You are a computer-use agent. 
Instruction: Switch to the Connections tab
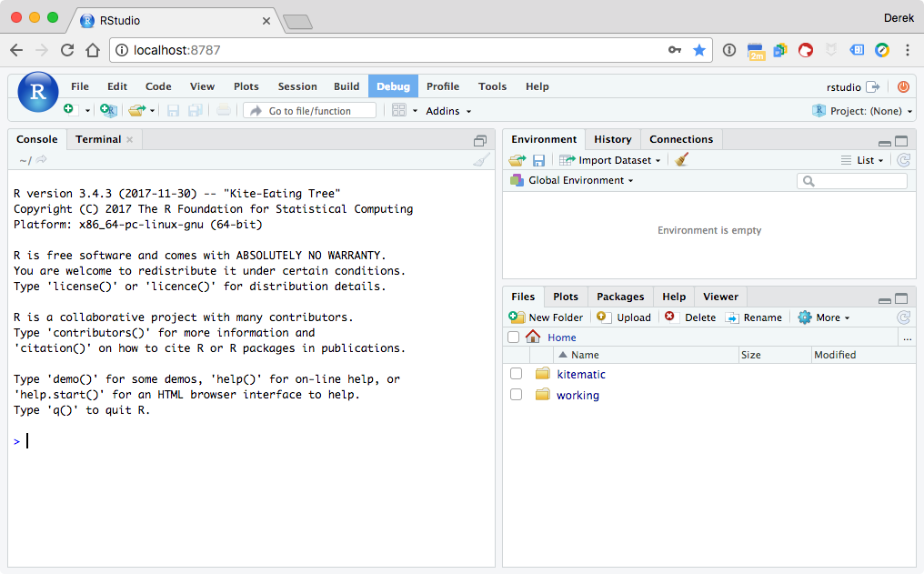[681, 139]
